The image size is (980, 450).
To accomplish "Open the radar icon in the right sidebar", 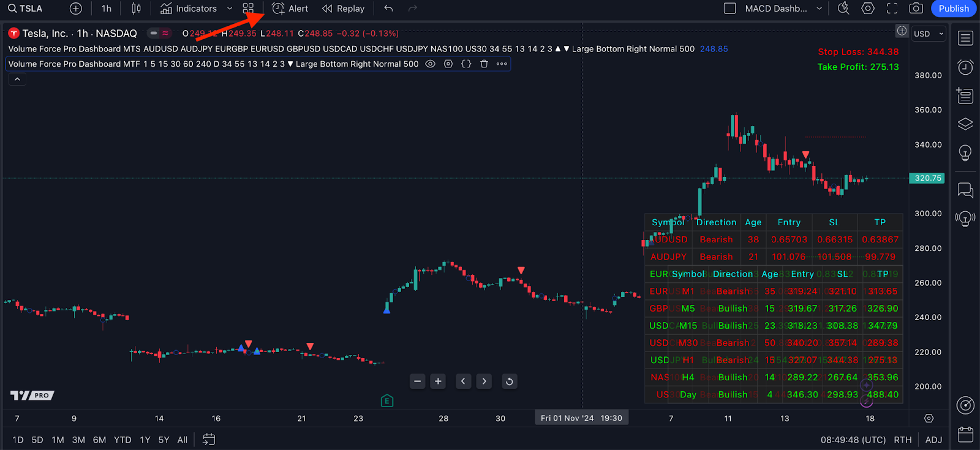I will (x=965, y=405).
